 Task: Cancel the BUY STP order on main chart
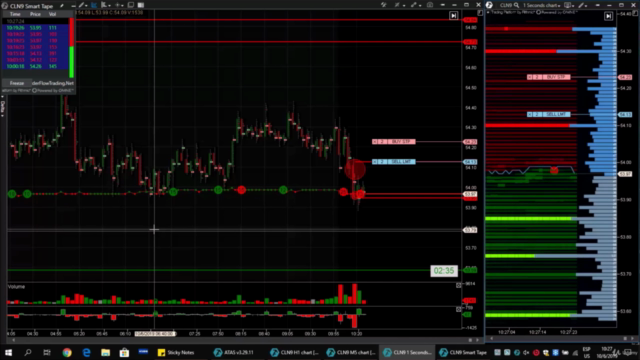pos(375,142)
